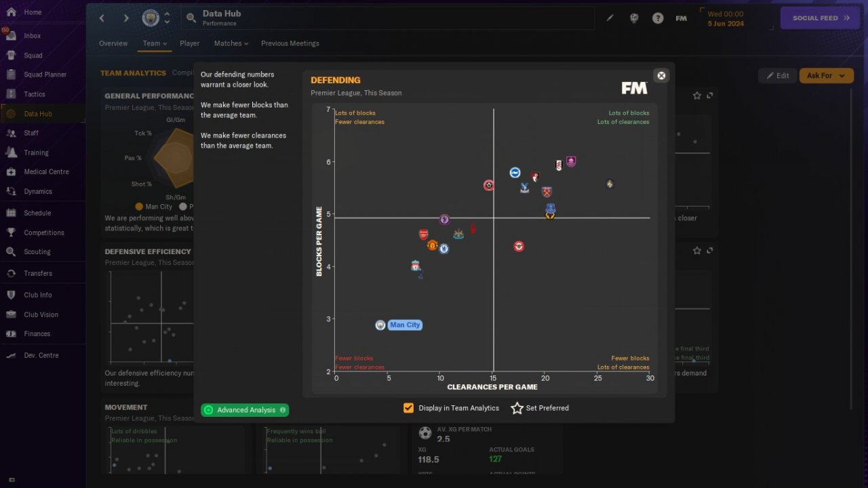Viewport: 868px width, 488px height.
Task: Switch to the Previous Meetings tab
Action: [290, 43]
